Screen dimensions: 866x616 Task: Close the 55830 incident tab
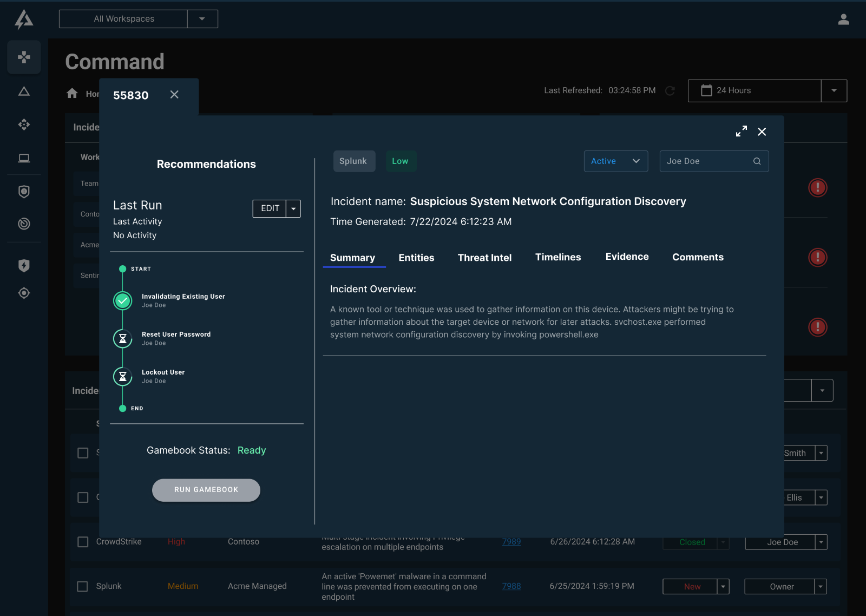(174, 95)
